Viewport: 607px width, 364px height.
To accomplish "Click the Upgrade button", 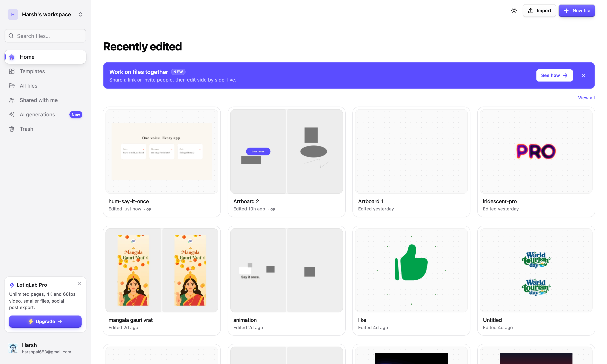I will point(45,321).
